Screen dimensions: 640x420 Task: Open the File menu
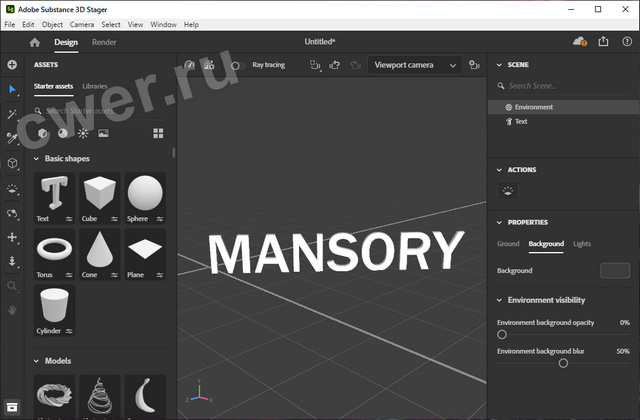click(10, 24)
